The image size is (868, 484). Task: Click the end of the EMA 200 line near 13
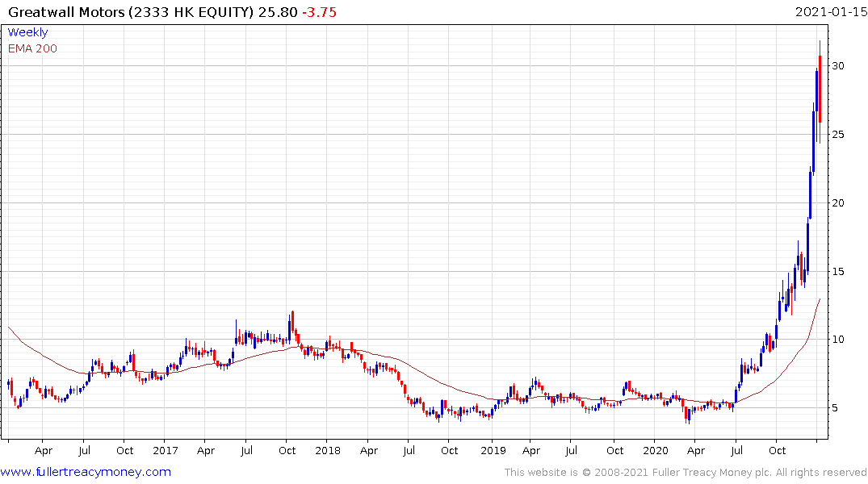pos(820,300)
